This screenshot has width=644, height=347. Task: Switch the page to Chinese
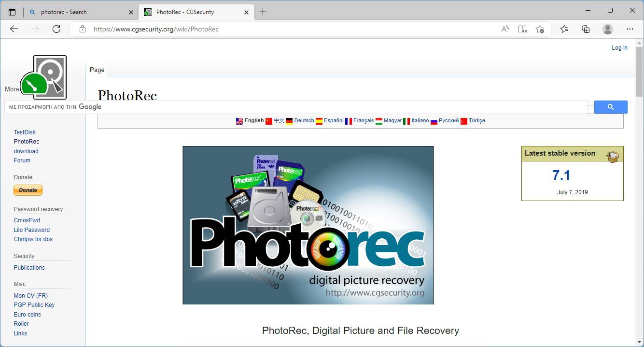pos(279,121)
